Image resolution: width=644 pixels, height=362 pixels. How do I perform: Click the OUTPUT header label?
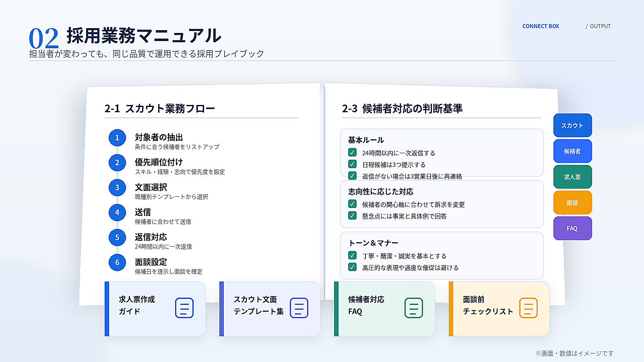click(600, 26)
